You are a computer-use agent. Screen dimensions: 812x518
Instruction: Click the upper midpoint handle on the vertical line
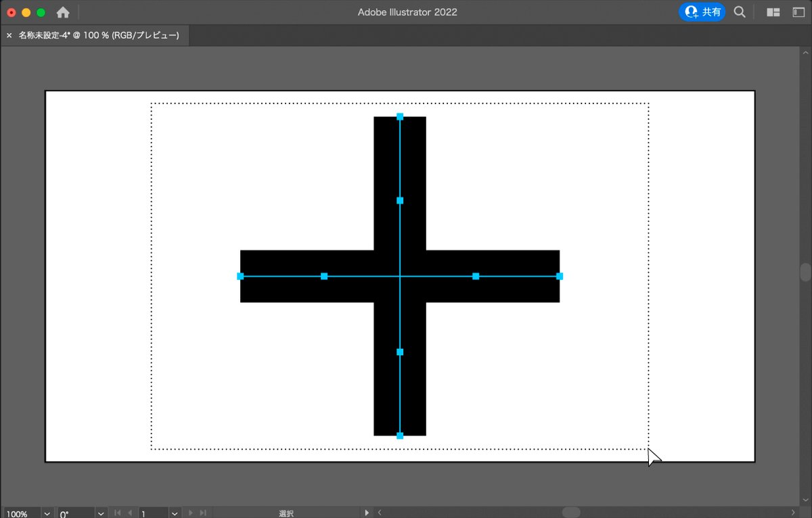pos(400,201)
